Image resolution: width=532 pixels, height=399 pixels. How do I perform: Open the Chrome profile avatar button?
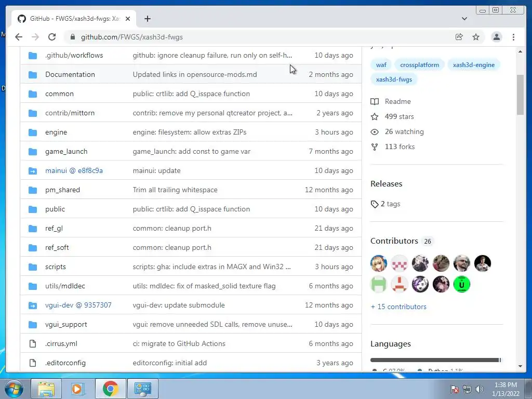click(496, 37)
